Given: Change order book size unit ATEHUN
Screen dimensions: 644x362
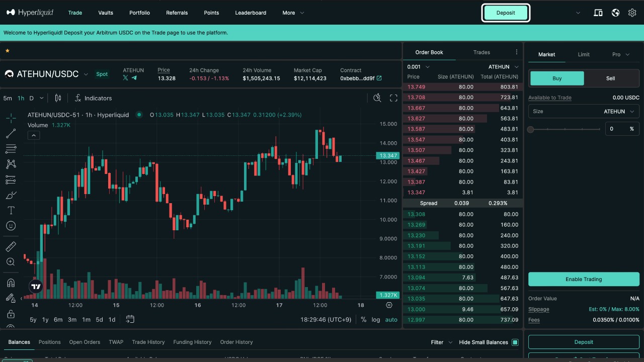Looking at the screenshot, I should click(504, 67).
